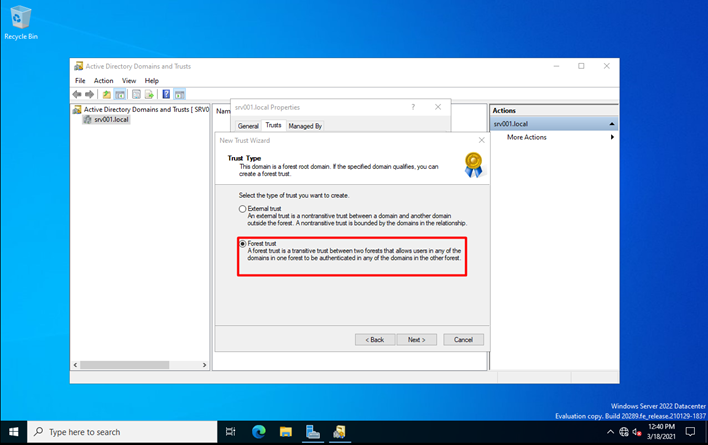Open File Explorer from the taskbar

tap(285, 432)
